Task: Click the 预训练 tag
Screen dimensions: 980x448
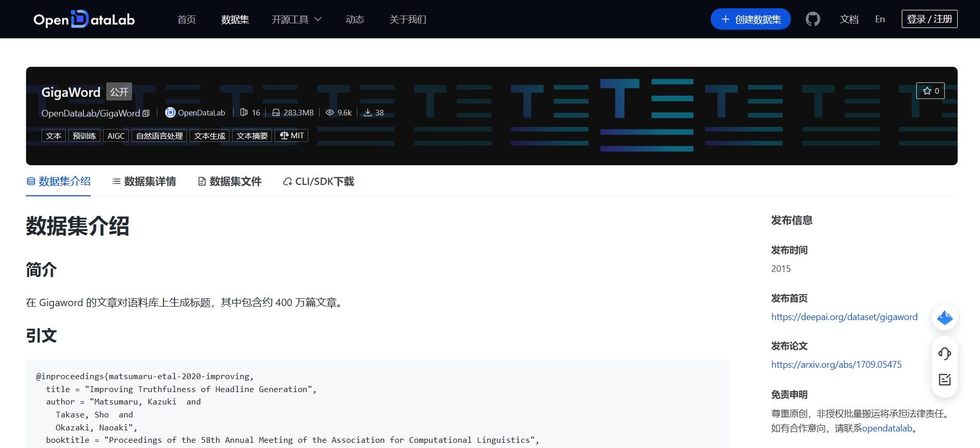Action: tap(84, 136)
